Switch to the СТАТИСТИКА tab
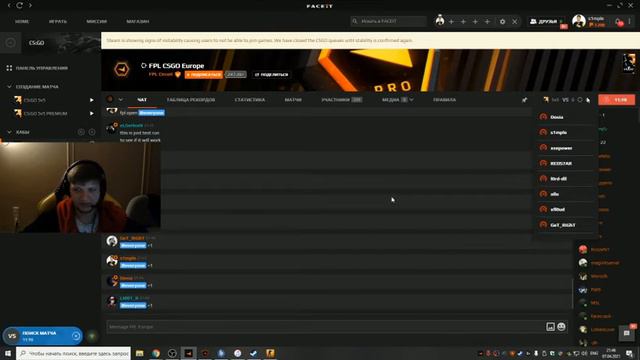Image resolution: width=640 pixels, height=360 pixels. (250, 100)
